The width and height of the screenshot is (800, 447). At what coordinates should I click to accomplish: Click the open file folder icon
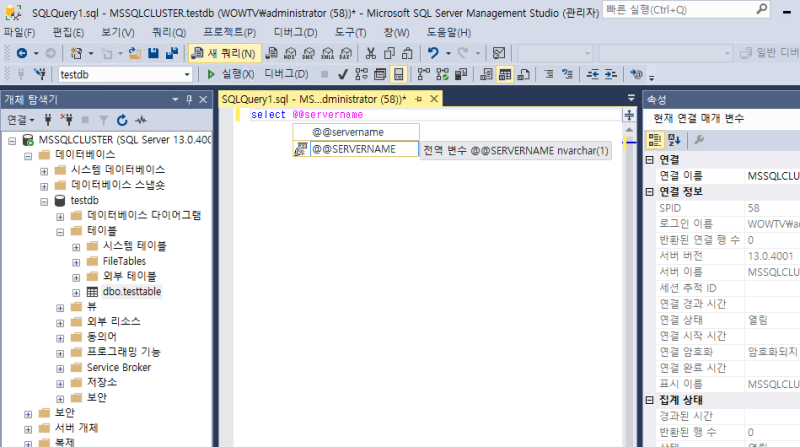pyautogui.click(x=135, y=53)
